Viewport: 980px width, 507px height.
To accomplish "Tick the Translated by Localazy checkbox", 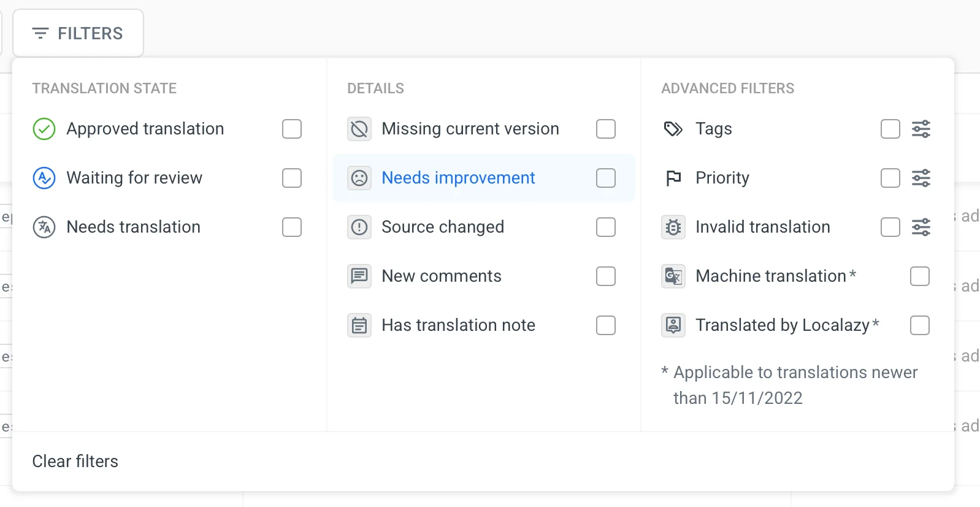I will (x=920, y=325).
